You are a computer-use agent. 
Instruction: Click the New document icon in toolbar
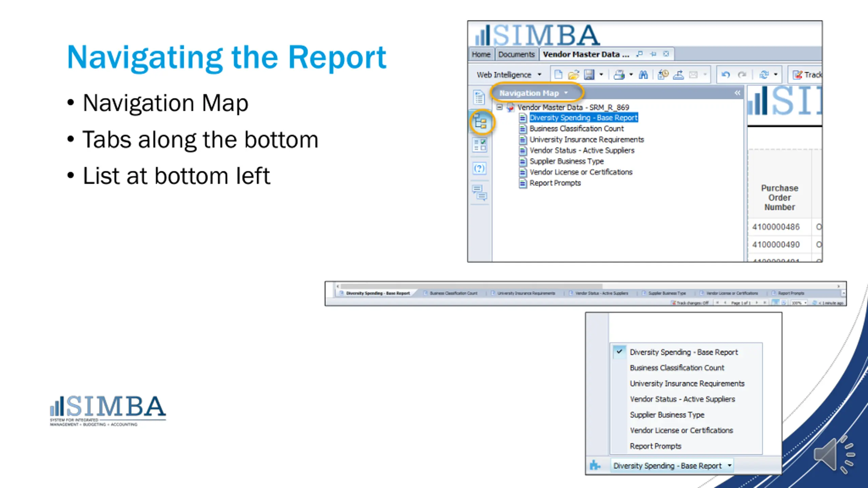tap(558, 75)
